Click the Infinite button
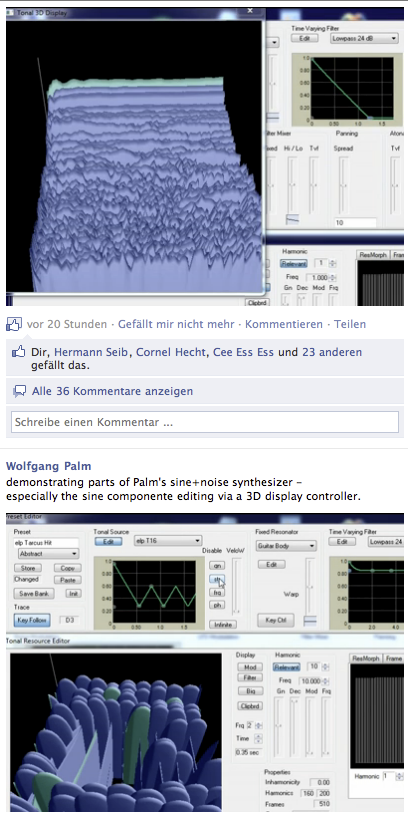Image resolution: width=408 pixels, height=814 pixels. click(223, 625)
